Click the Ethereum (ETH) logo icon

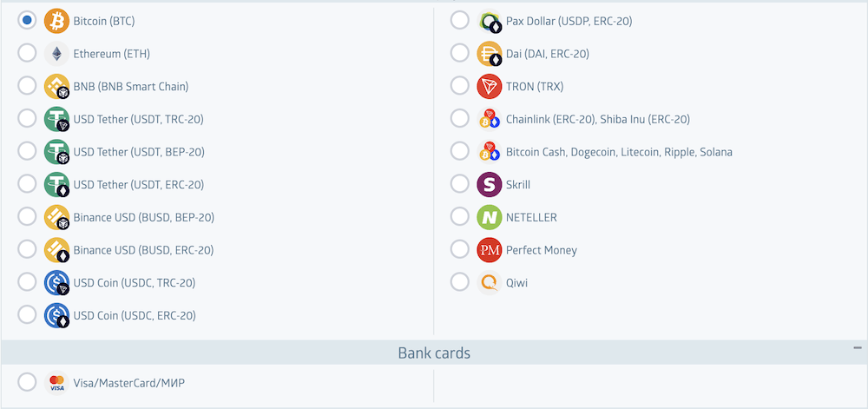point(56,54)
